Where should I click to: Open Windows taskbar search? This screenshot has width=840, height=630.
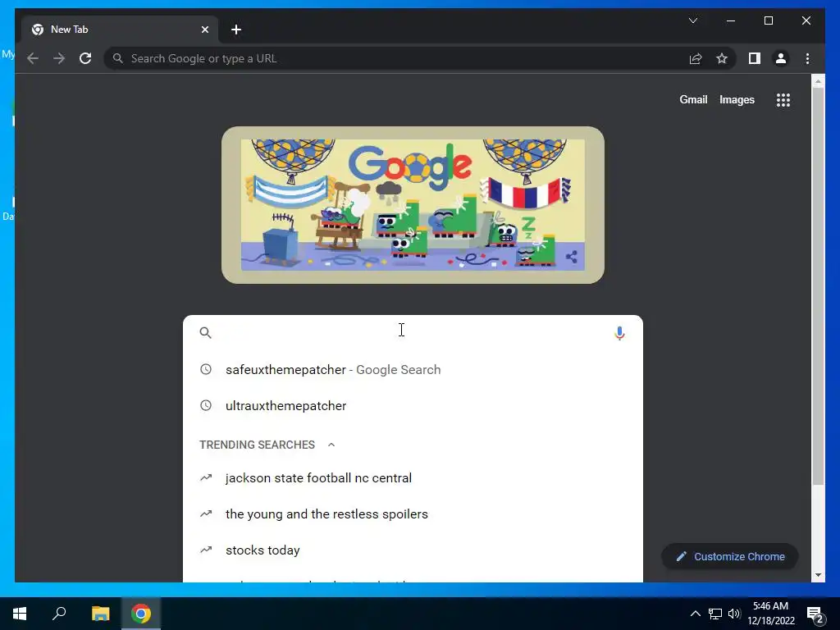(59, 614)
